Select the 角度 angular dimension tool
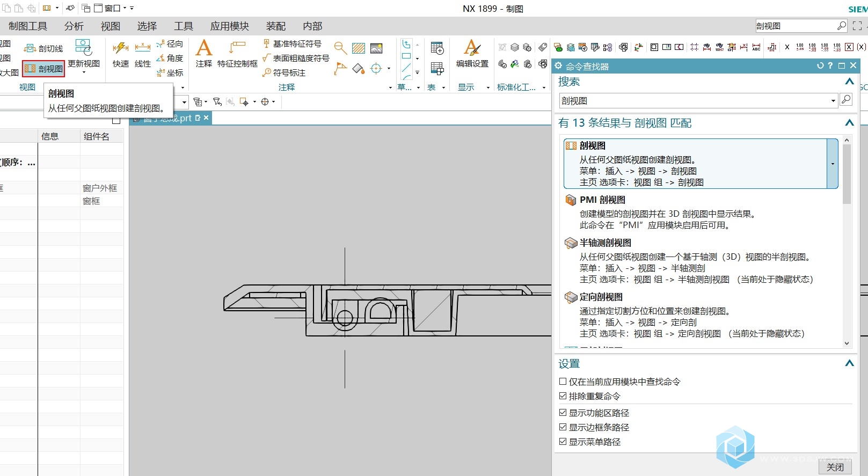868x476 pixels. tap(170, 58)
